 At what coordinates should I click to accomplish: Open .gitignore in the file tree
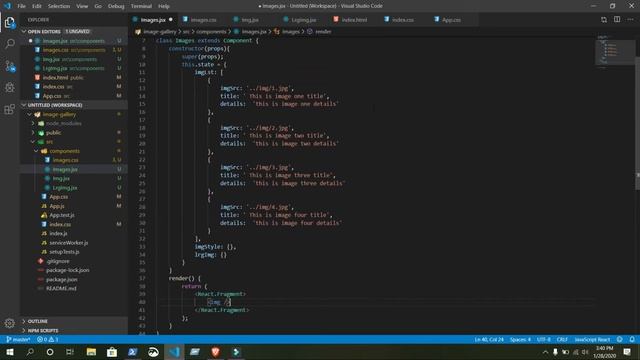58,261
